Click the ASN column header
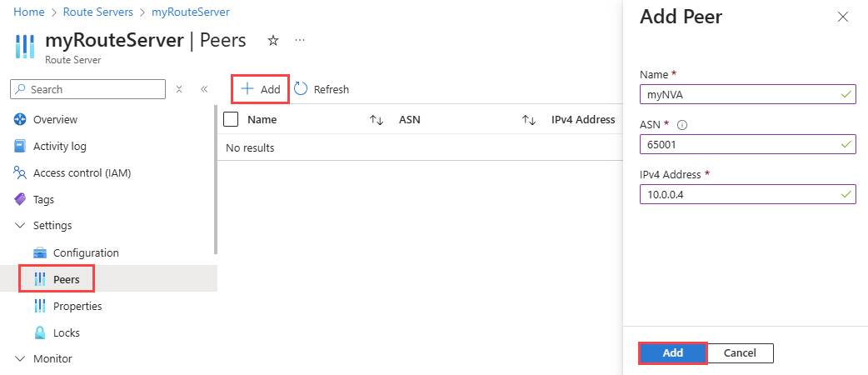Viewport: 868px width, 375px height. click(x=410, y=120)
